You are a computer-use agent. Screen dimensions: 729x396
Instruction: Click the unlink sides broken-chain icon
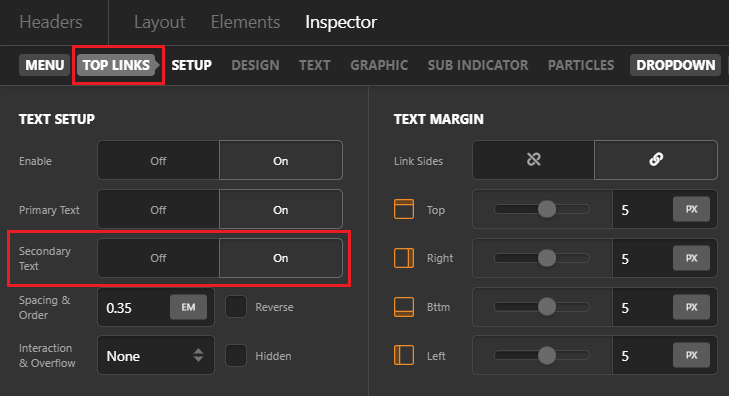(534, 160)
